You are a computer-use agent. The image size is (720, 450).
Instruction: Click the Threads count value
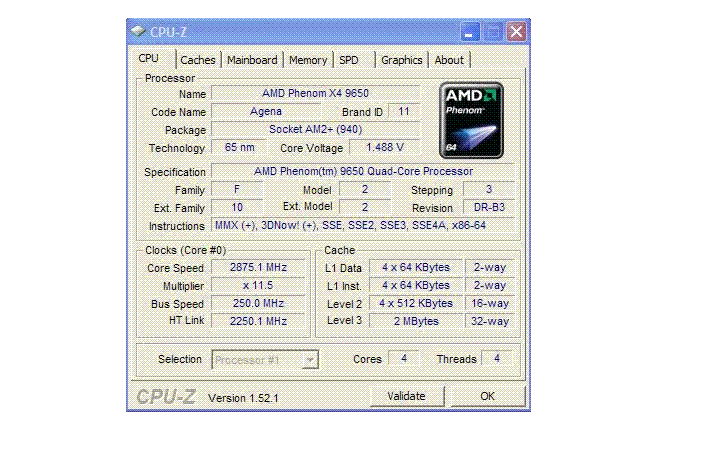point(497,358)
